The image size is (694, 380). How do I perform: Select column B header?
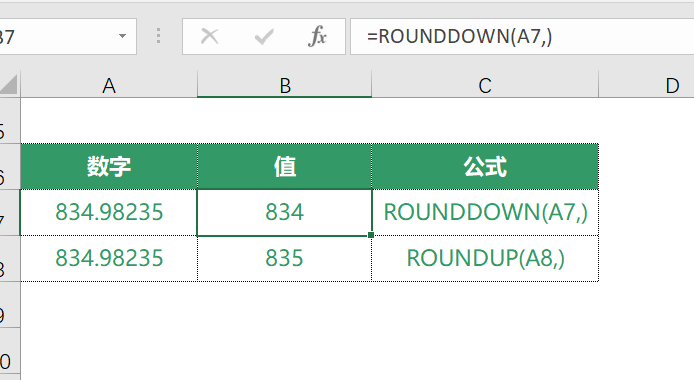click(285, 85)
